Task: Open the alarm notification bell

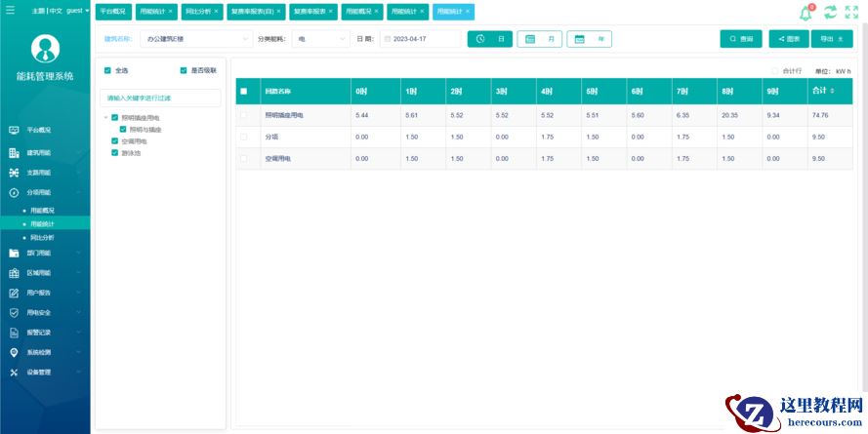Action: [806, 14]
